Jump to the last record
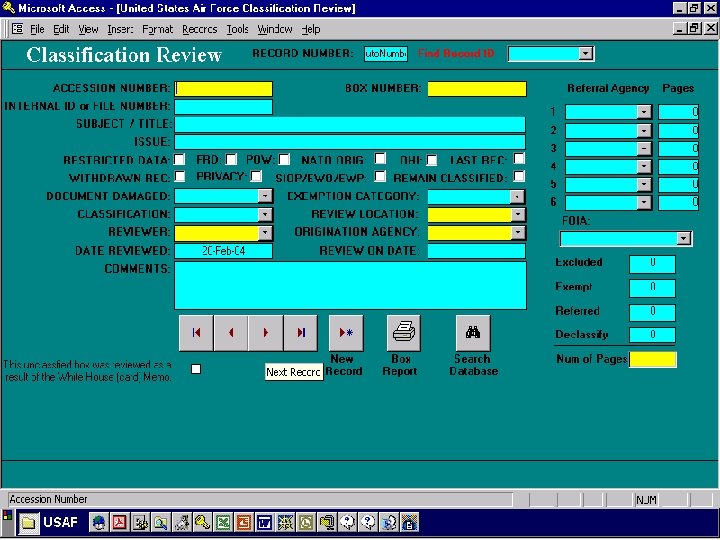 (x=300, y=333)
